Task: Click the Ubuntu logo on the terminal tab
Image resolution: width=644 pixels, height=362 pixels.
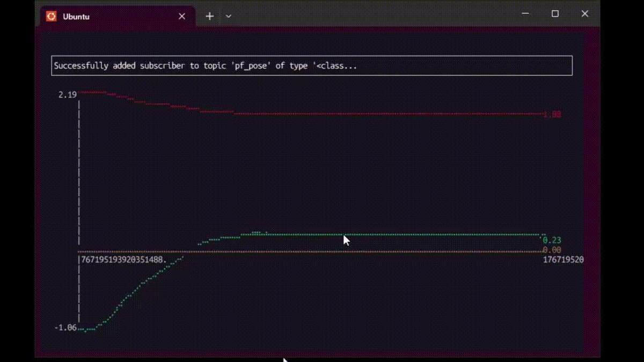Action: pyautogui.click(x=51, y=16)
